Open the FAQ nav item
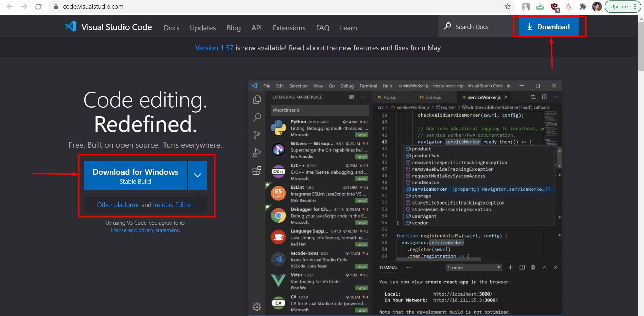Screen dimensions: 644x316 tap(323, 28)
